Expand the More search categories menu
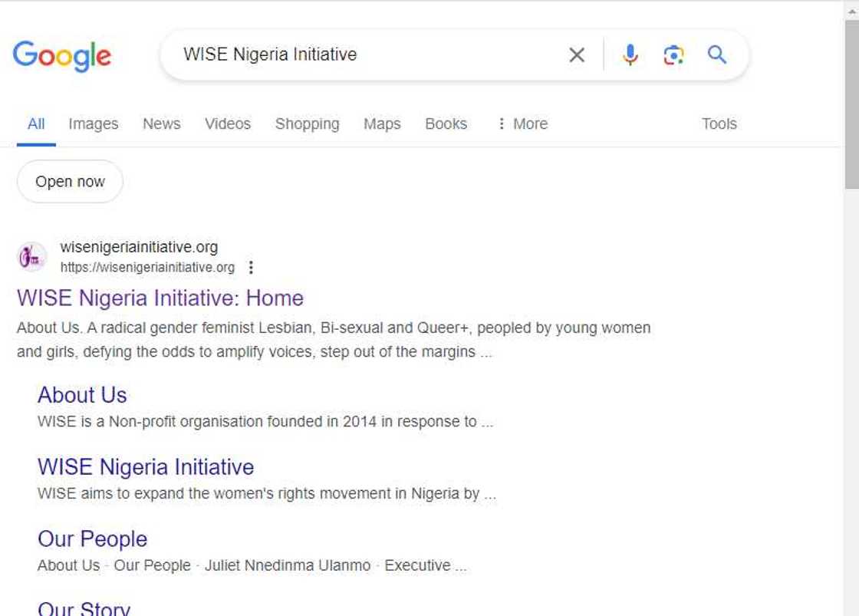The image size is (859, 616). point(522,124)
